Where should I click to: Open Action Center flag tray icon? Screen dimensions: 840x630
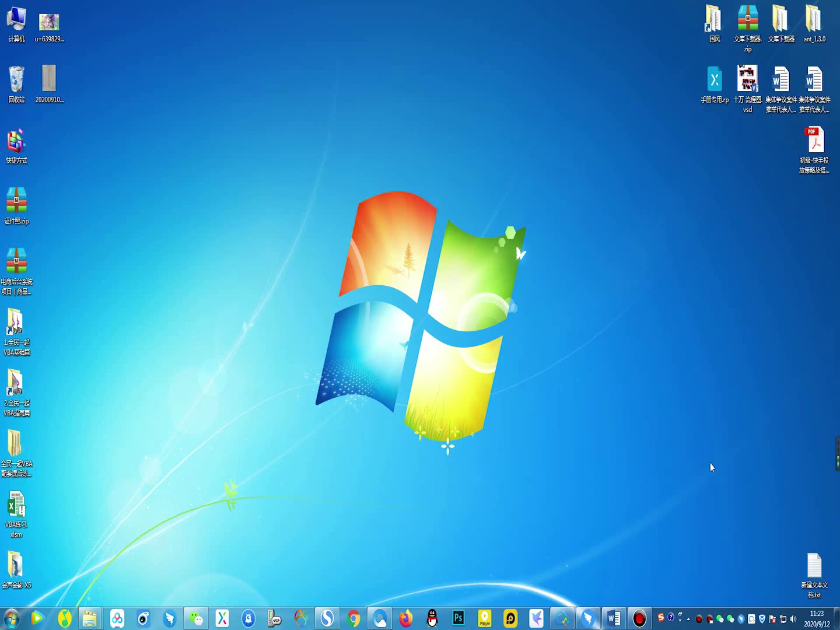(772, 619)
